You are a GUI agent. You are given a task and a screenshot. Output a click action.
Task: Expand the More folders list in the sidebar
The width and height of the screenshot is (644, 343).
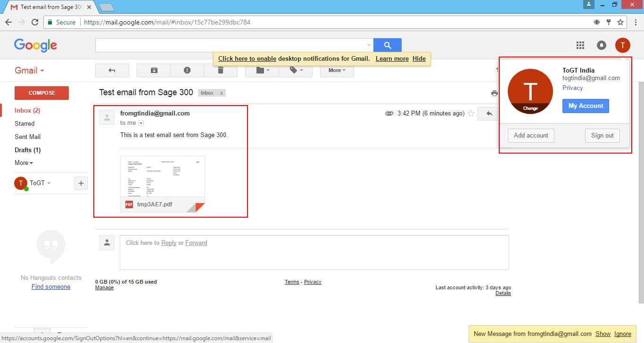24,163
